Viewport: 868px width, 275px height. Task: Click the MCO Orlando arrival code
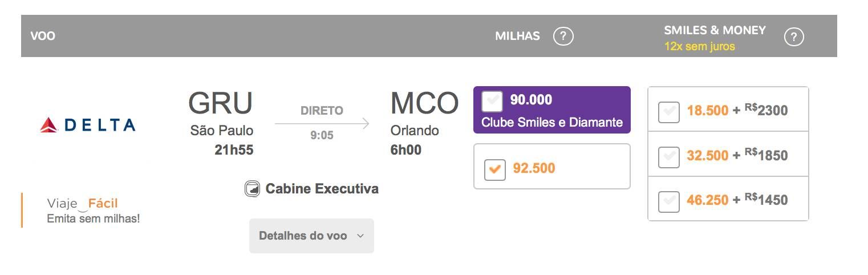[424, 103]
